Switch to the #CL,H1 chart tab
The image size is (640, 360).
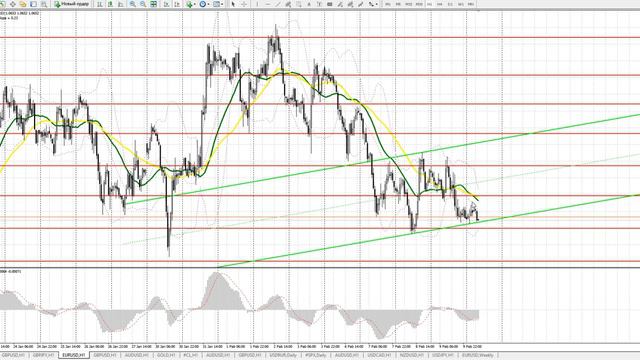coord(191,356)
